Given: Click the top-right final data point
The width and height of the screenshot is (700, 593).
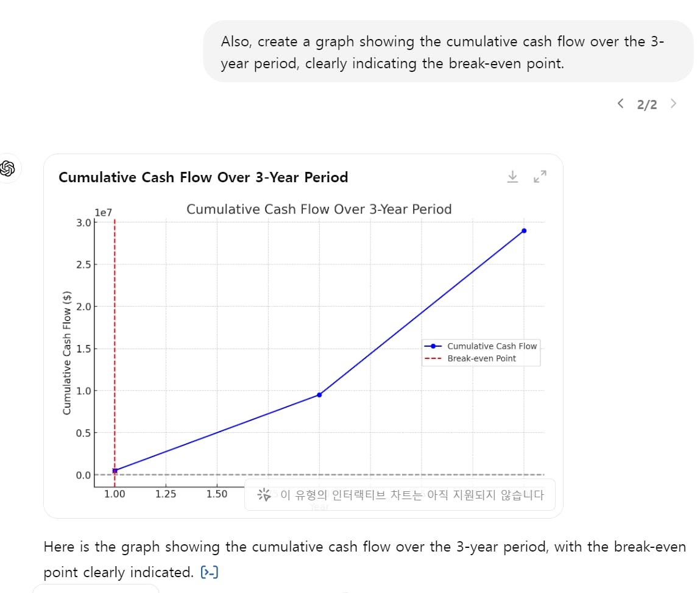Looking at the screenshot, I should point(524,230).
